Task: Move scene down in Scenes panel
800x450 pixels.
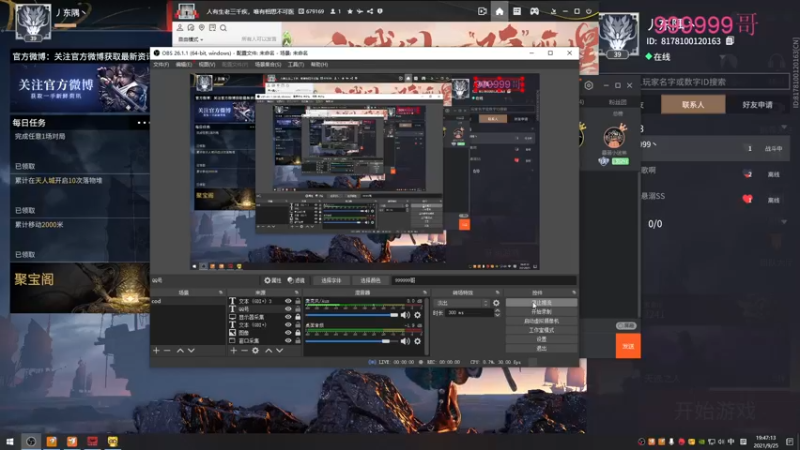Action: tap(191, 351)
